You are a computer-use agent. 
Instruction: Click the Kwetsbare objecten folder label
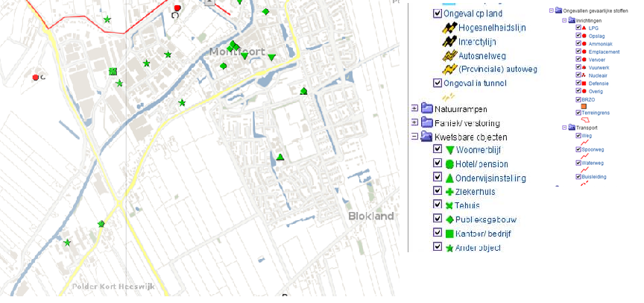pyautogui.click(x=470, y=137)
